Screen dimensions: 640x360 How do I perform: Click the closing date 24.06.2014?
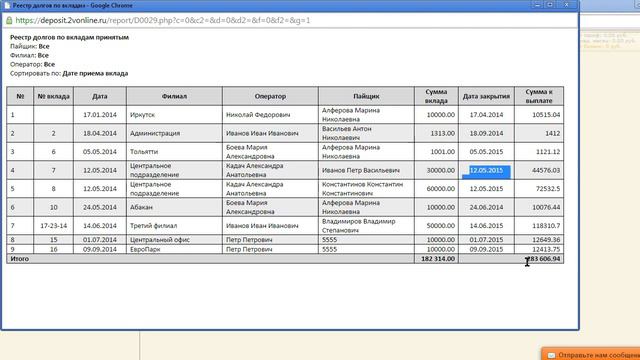486,207
